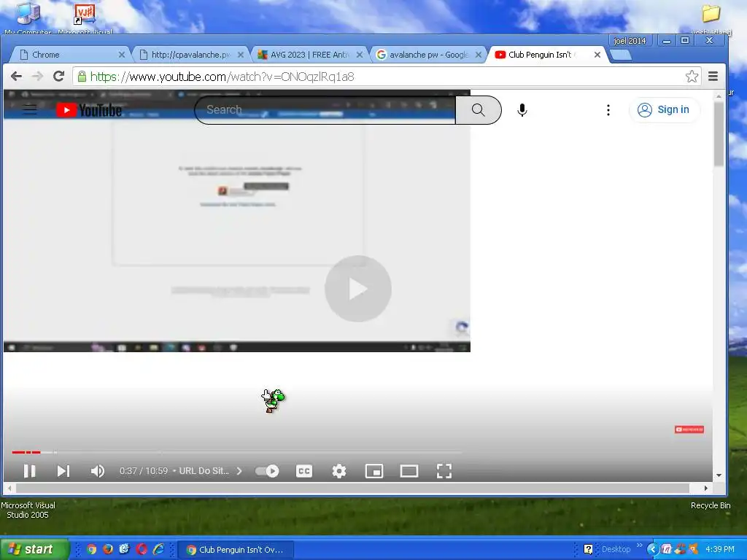Viewport: 747px width, 560px height.
Task: Go to YouTube home via logo
Action: [88, 110]
